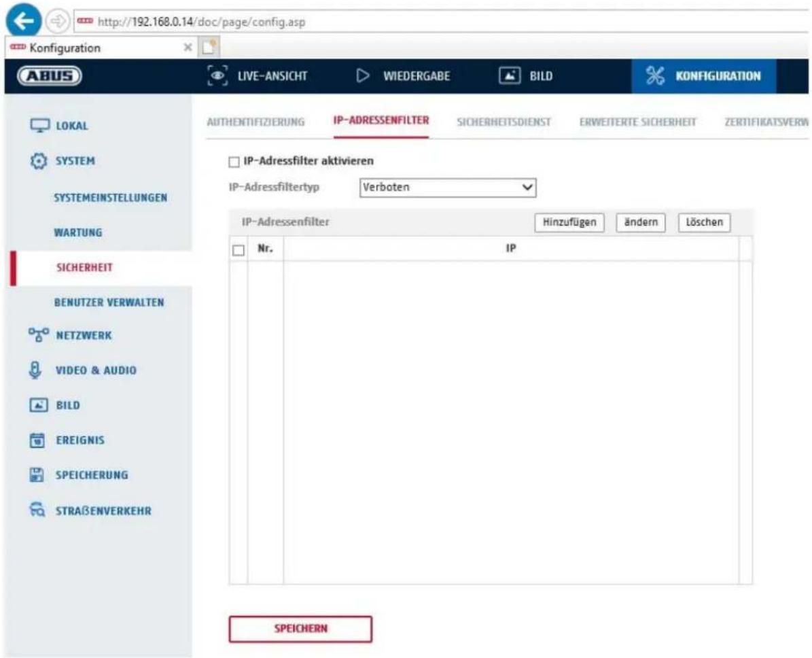Click the Live-Ansicht camera eye icon
This screenshot has width=812, height=658.
coord(217,75)
